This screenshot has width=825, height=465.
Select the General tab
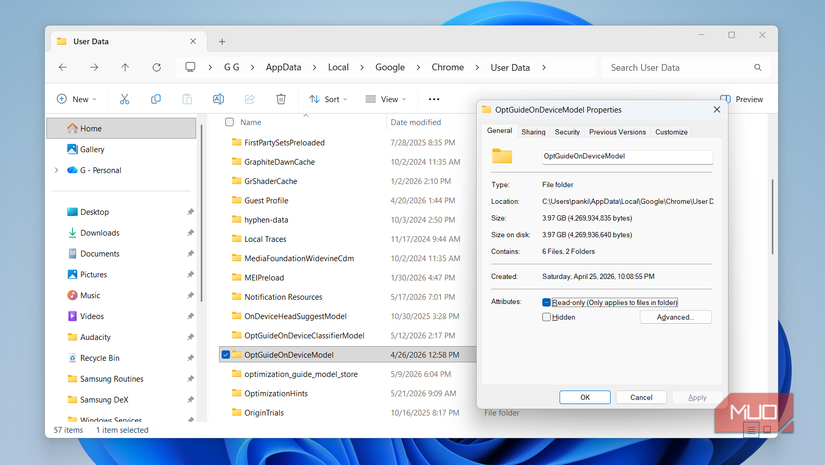click(499, 130)
